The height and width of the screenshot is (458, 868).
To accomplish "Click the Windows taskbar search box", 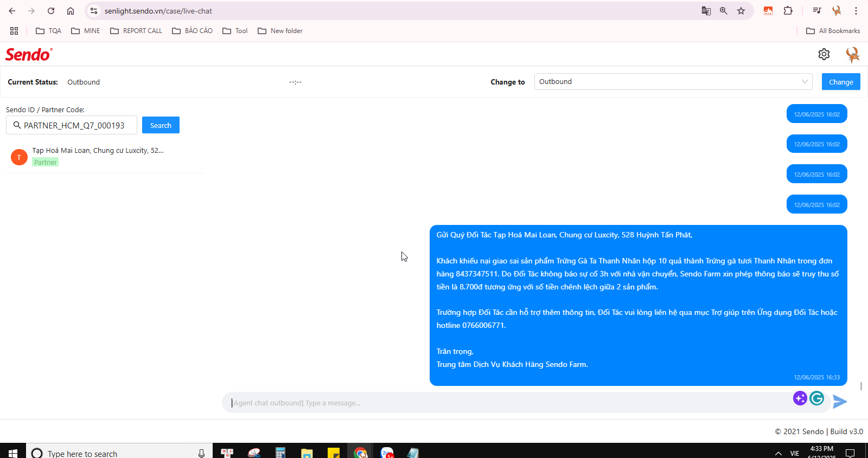I will 119,453.
